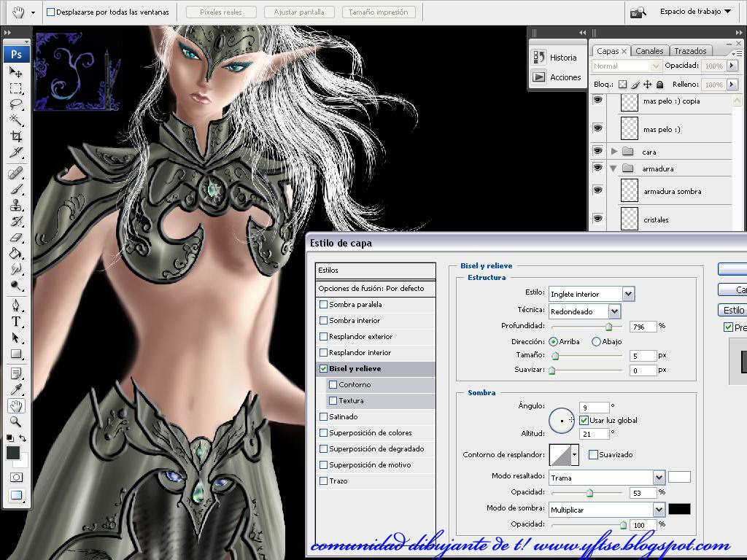Viewport: 747px width, 560px height.
Task: Enable Sombra interior checkbox
Action: pos(323,321)
